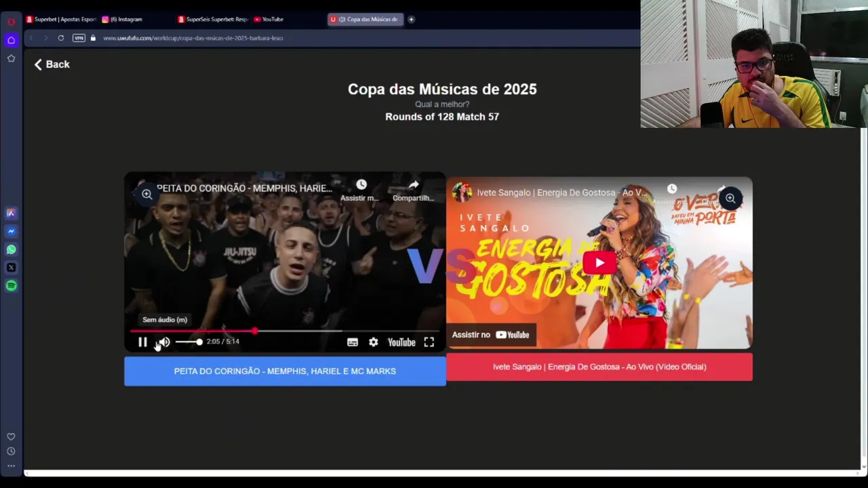Open left video on YouTube logo
868x488 pixels.
[401, 342]
